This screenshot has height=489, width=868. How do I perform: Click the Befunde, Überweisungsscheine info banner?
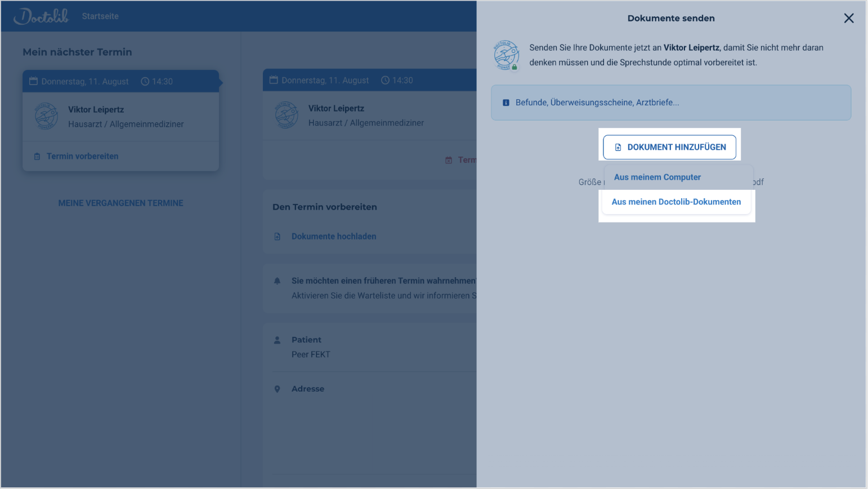(x=670, y=103)
